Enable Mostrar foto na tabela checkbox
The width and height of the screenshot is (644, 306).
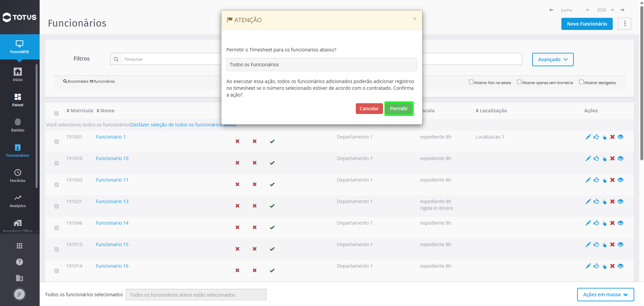471,82
